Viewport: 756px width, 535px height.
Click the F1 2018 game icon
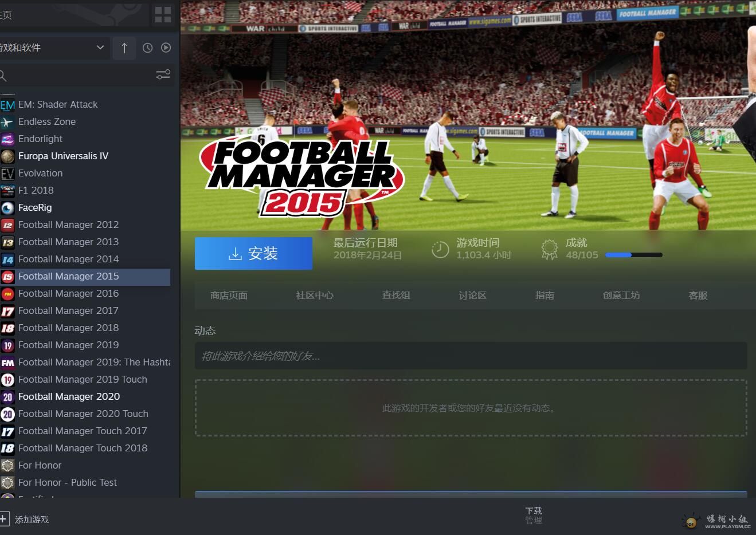7,191
